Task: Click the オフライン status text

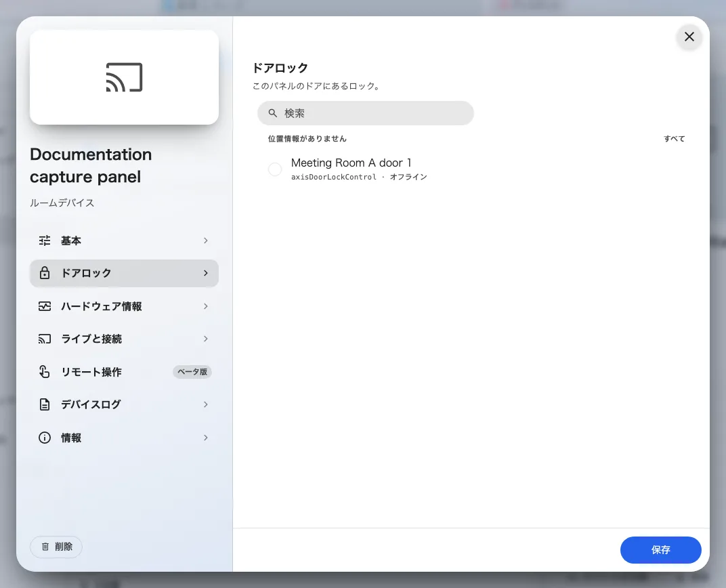Action: (408, 177)
